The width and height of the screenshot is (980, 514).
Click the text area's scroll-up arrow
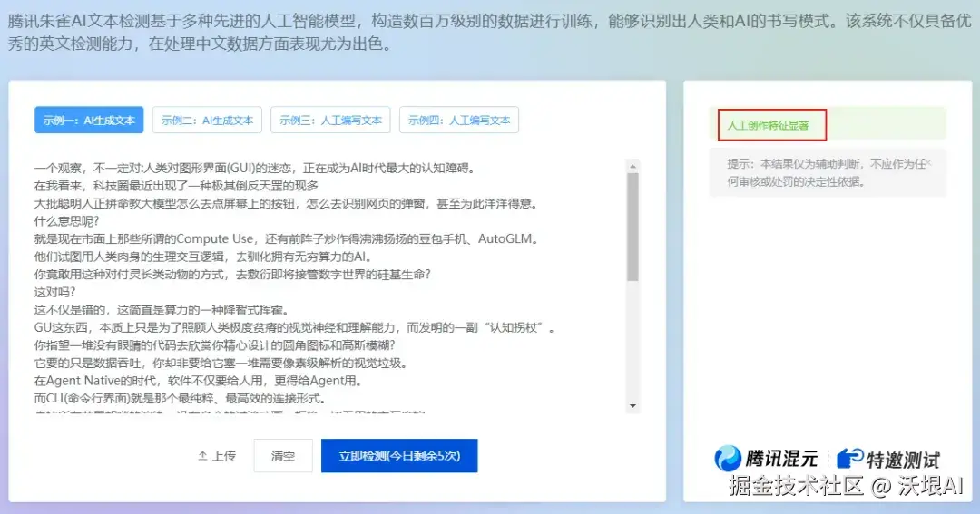pos(632,166)
